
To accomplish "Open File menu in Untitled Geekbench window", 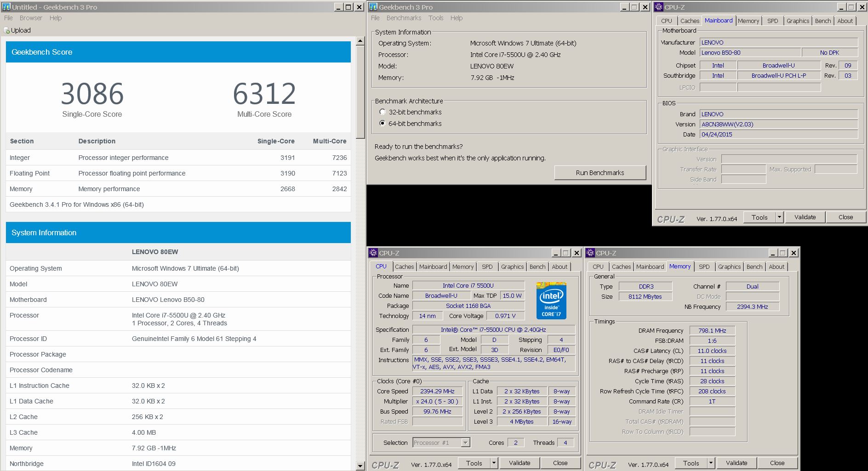I will pyautogui.click(x=8, y=18).
